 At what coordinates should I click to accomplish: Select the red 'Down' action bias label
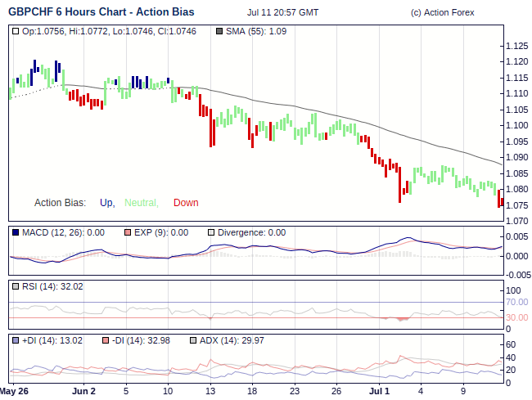coord(186,203)
